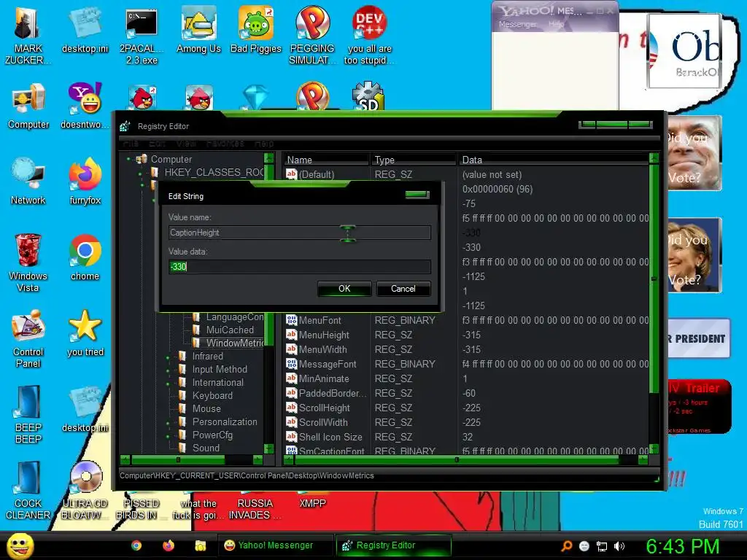The width and height of the screenshot is (747, 560).
Task: Expand the HKEY_CLASSES_ROOT node
Action: point(140,174)
